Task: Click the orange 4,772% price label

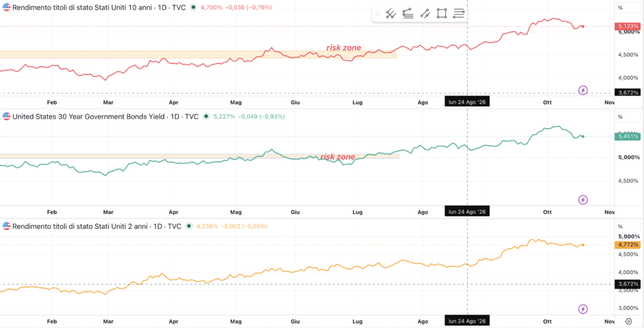Action: pyautogui.click(x=627, y=244)
